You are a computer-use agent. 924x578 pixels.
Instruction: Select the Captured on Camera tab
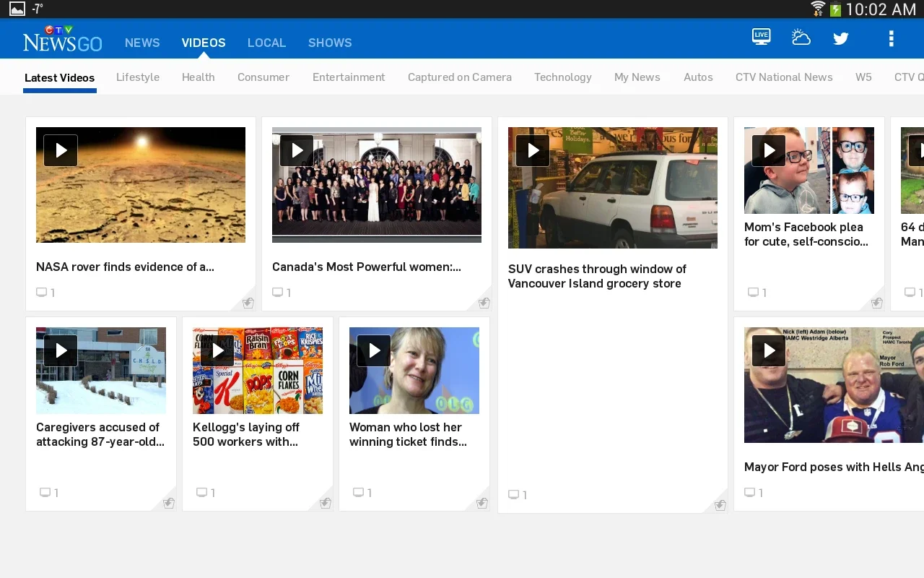[460, 77]
